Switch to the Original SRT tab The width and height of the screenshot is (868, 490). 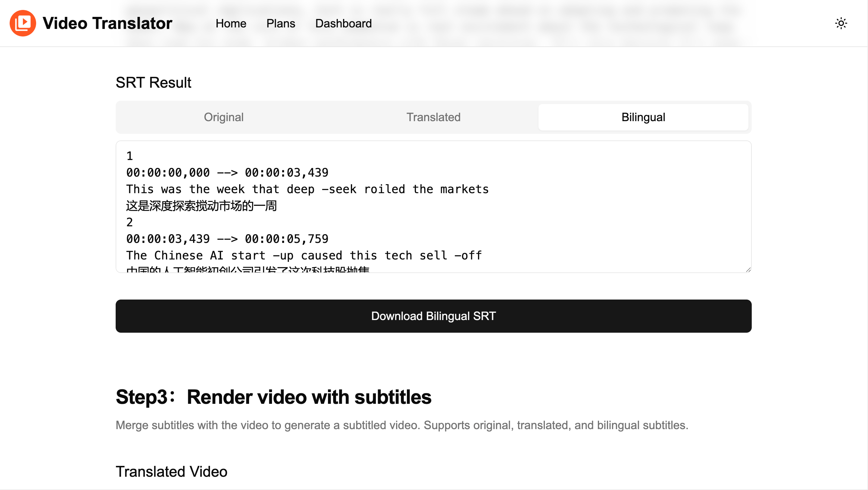click(x=223, y=117)
